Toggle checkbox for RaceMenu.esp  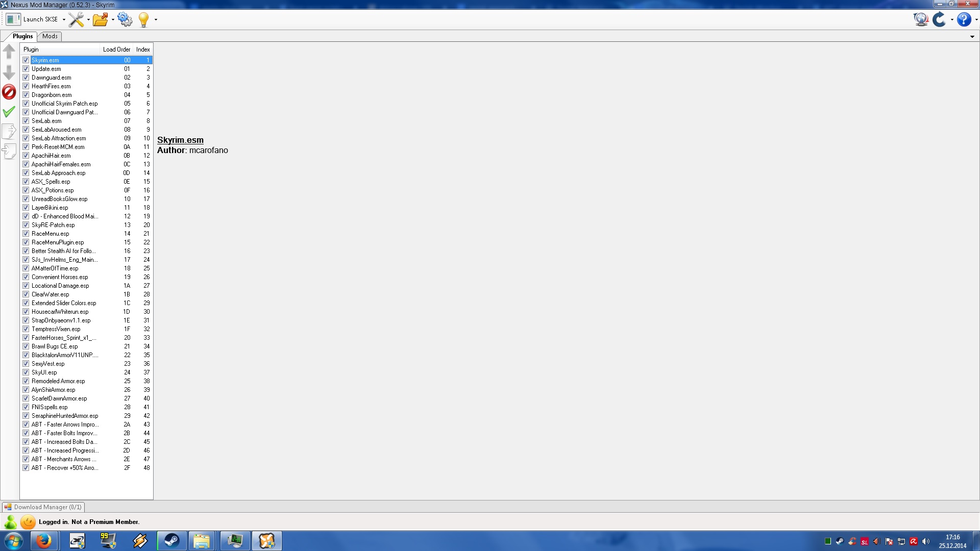[26, 234]
